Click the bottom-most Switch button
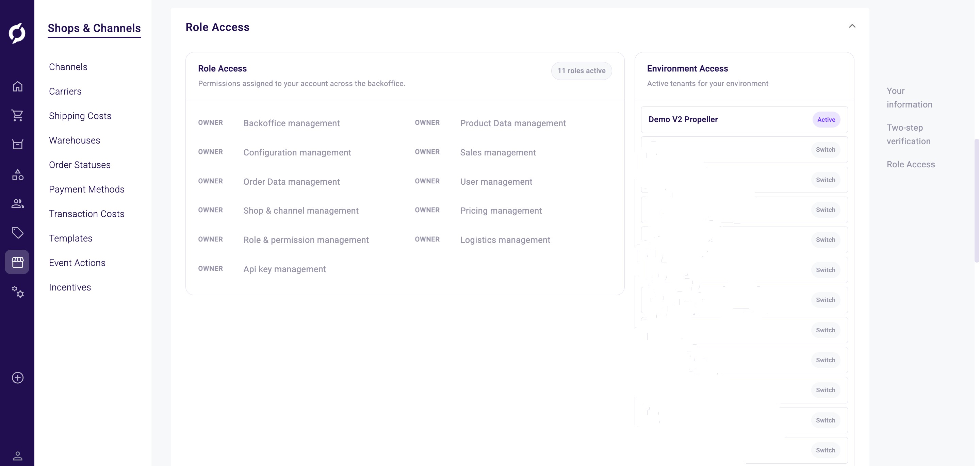The width and height of the screenshot is (980, 466). click(826, 450)
